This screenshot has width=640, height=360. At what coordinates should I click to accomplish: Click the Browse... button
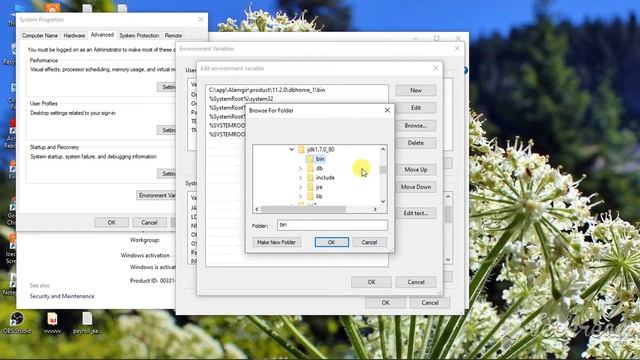point(416,125)
